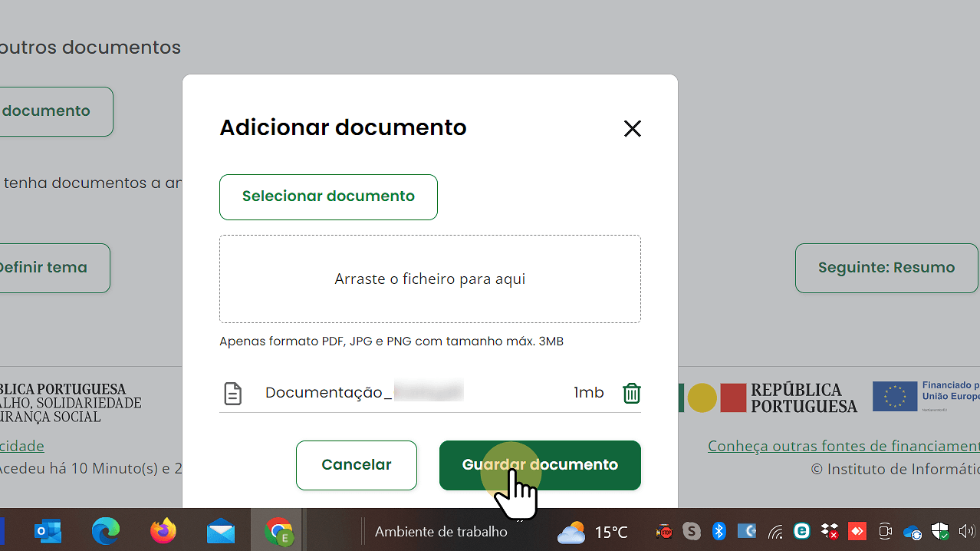
Task: Cancel adding the document
Action: point(356,464)
